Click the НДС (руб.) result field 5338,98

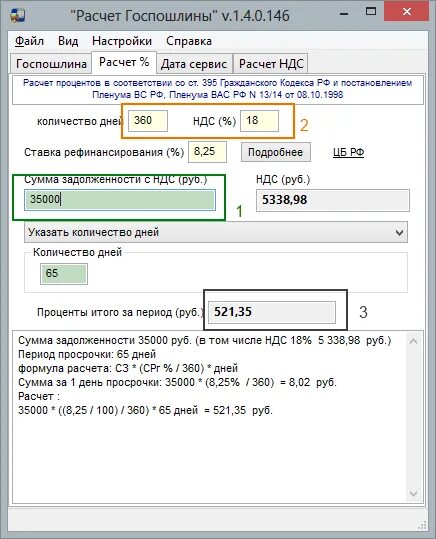[x=333, y=200]
